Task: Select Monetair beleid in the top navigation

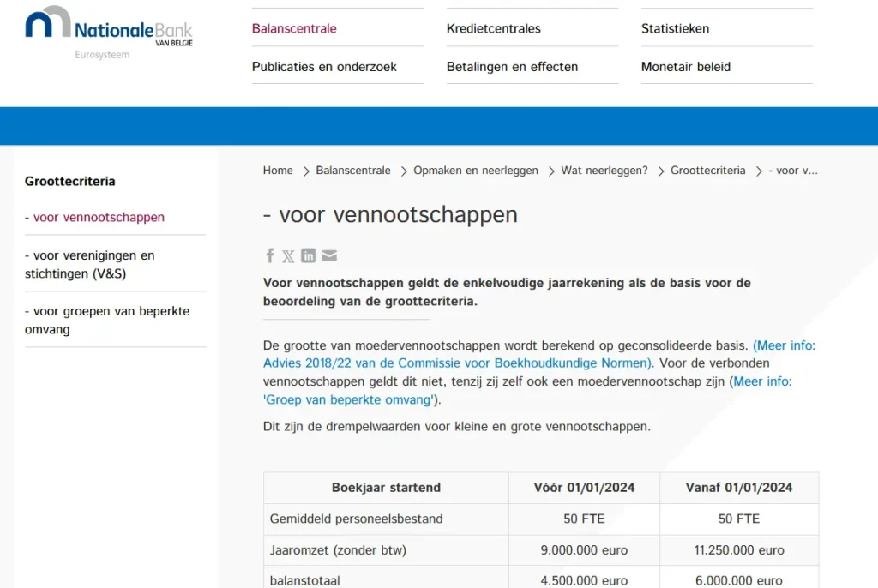Action: (685, 67)
